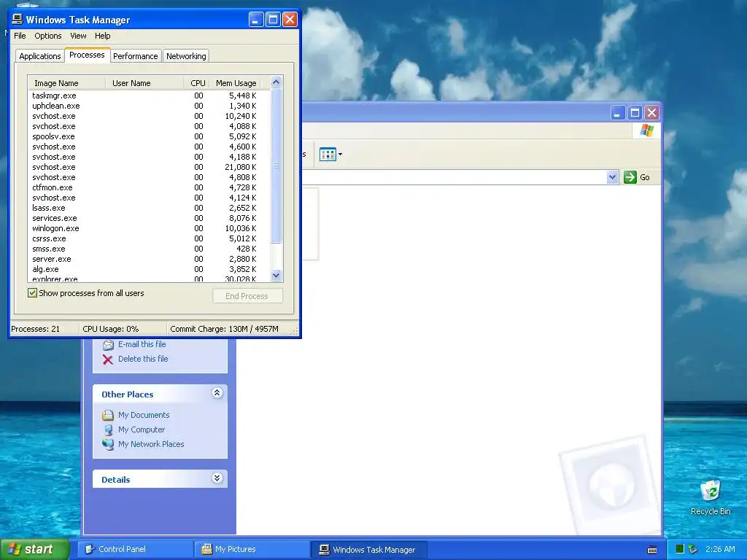Select the lsass.exe process row
The image size is (747, 560).
tap(149, 208)
